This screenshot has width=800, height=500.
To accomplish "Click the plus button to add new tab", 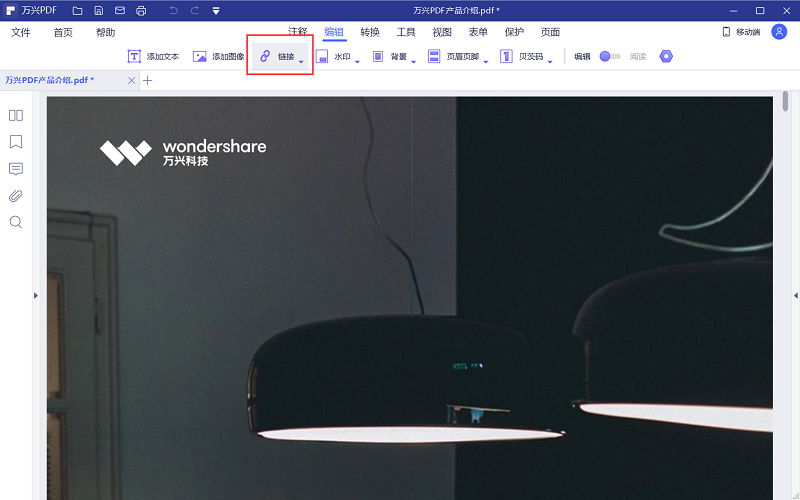I will tap(148, 80).
